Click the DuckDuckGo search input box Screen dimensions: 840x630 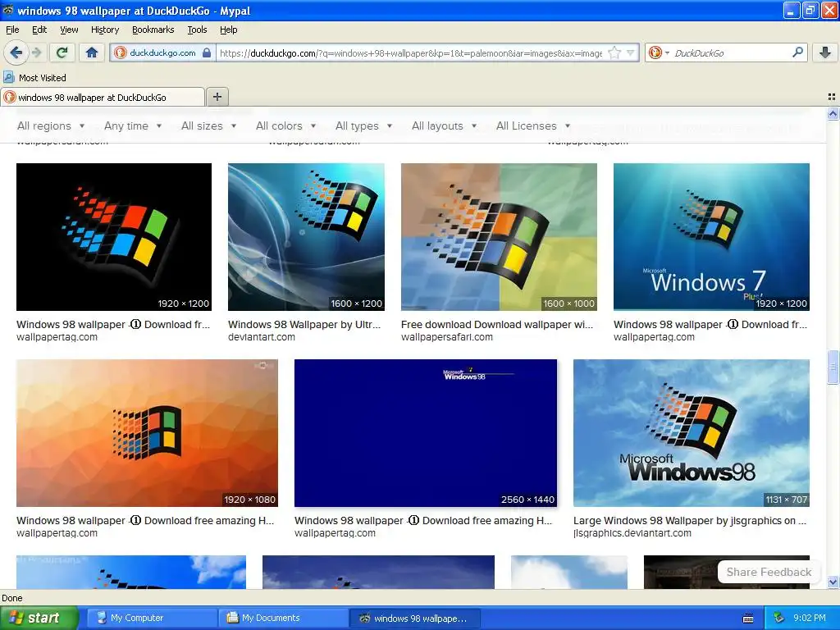pyautogui.click(x=729, y=52)
